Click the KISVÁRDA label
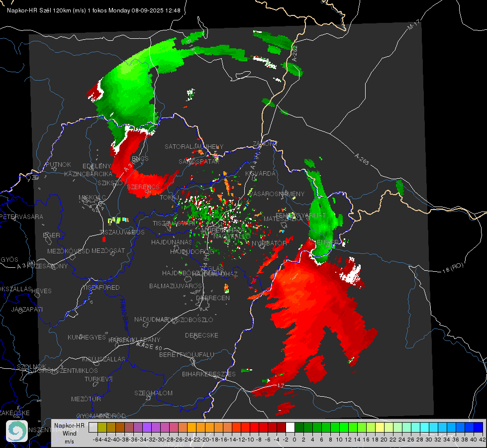487x448 pixels. click(x=260, y=174)
